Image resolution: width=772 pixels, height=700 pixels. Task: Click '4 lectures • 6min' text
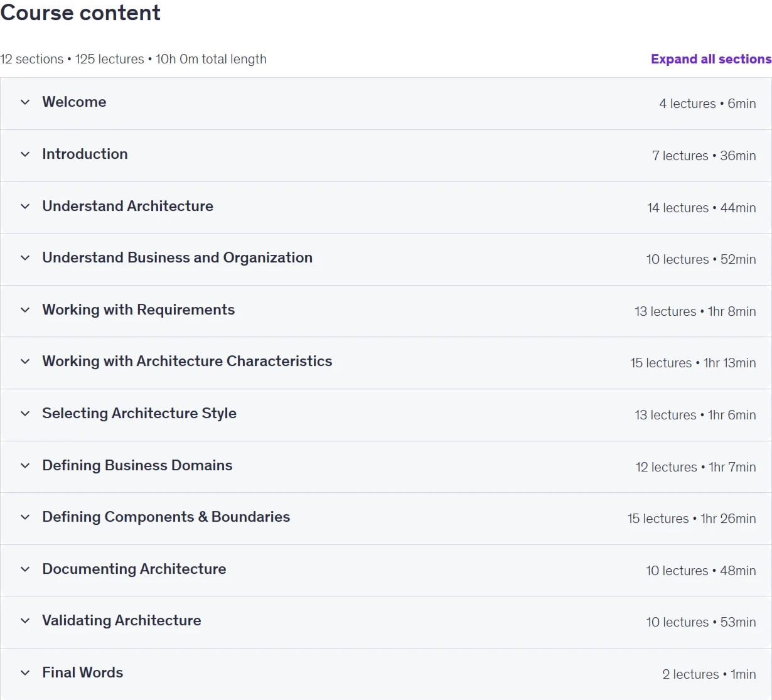click(707, 104)
